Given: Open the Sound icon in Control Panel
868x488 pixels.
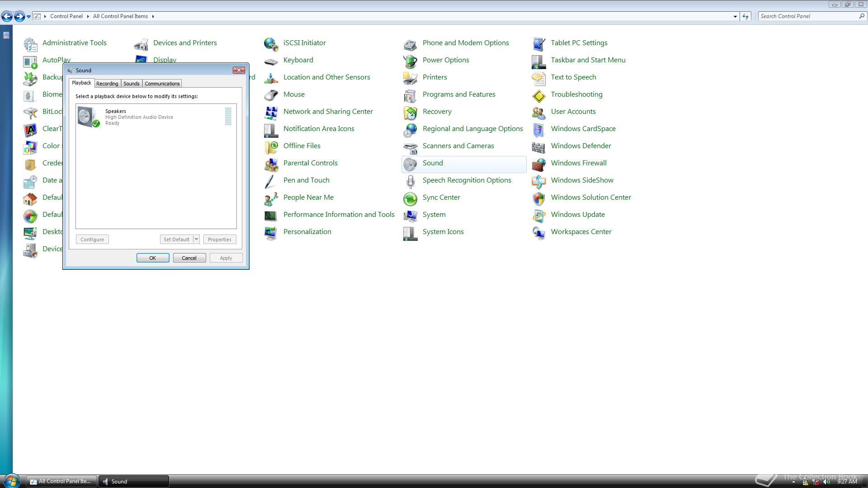Looking at the screenshot, I should pyautogui.click(x=410, y=164).
